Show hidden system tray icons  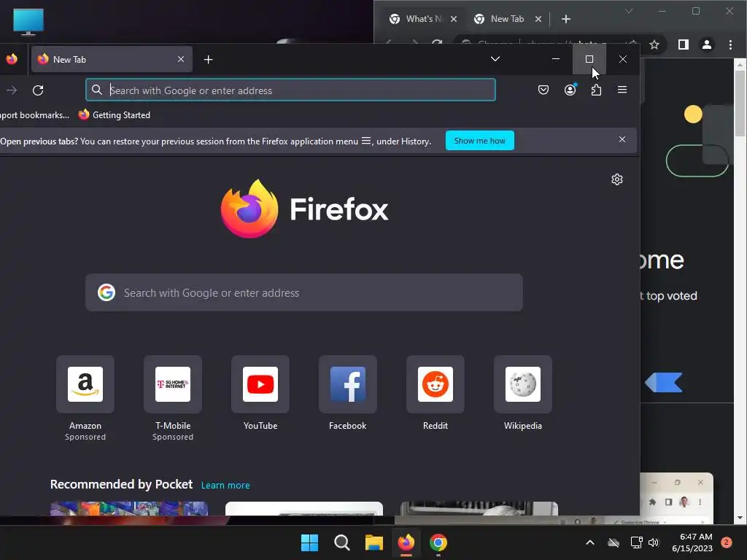click(589, 542)
